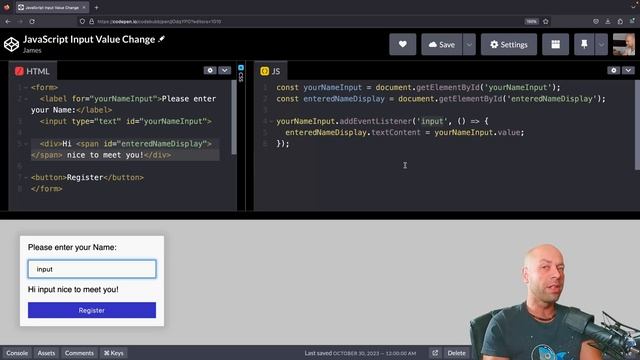Image resolution: width=640 pixels, height=360 pixels.
Task: Collapse the div line fold arrow
Action: pos(26,144)
